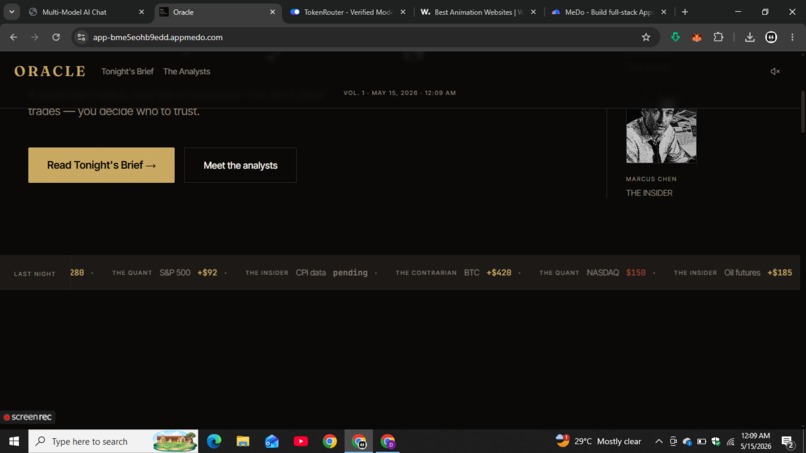This screenshot has width=806, height=453.
Task: Reload the current page
Action: coord(56,37)
